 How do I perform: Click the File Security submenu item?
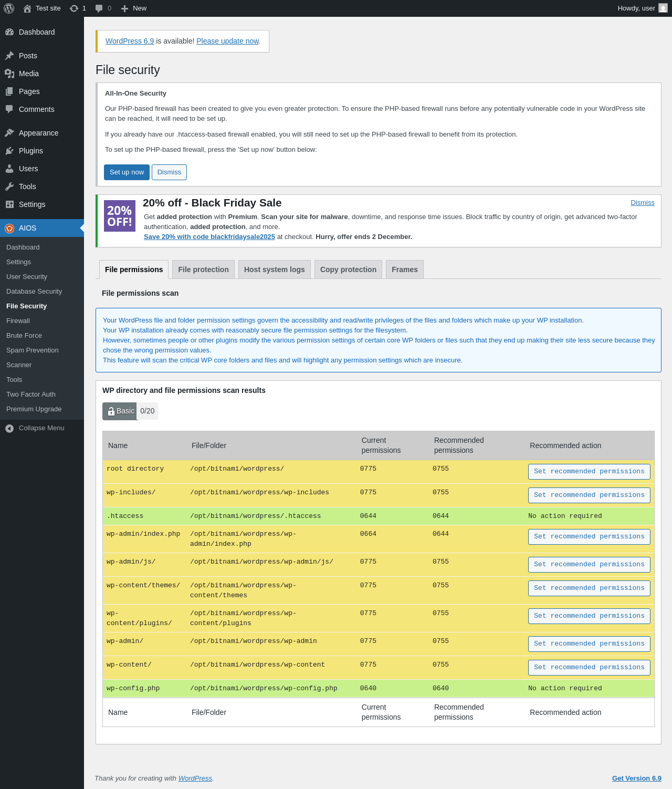tap(26, 306)
